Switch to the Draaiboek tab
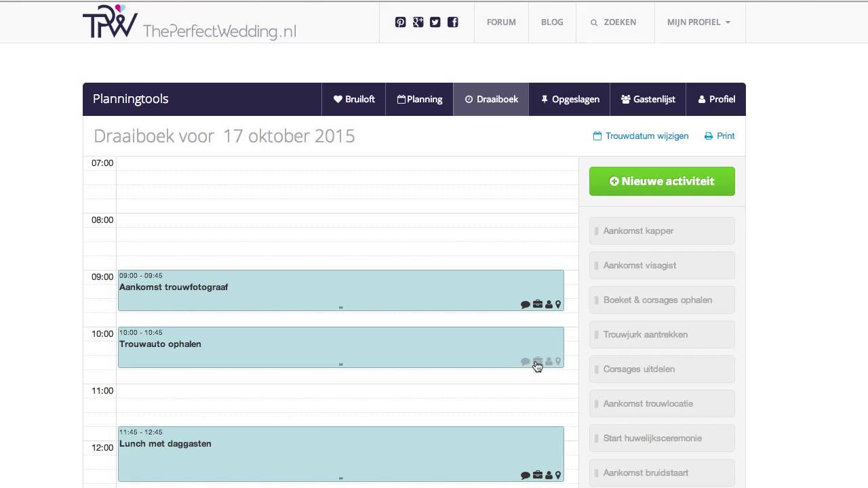Viewport: 868px width, 488px height. click(x=492, y=99)
